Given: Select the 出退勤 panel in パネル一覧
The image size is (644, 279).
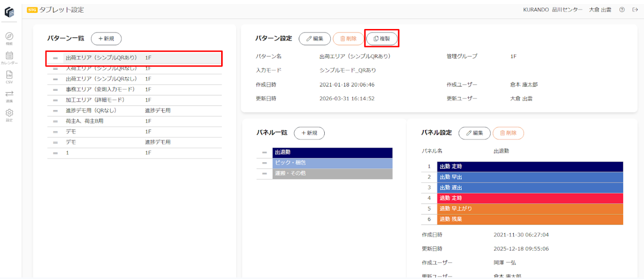Looking at the screenshot, I should tap(333, 152).
